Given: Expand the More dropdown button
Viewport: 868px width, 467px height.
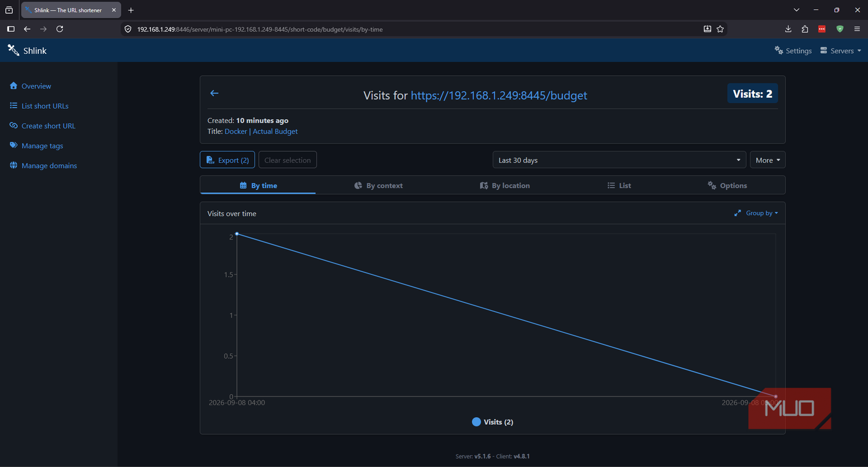Looking at the screenshot, I should (767, 160).
